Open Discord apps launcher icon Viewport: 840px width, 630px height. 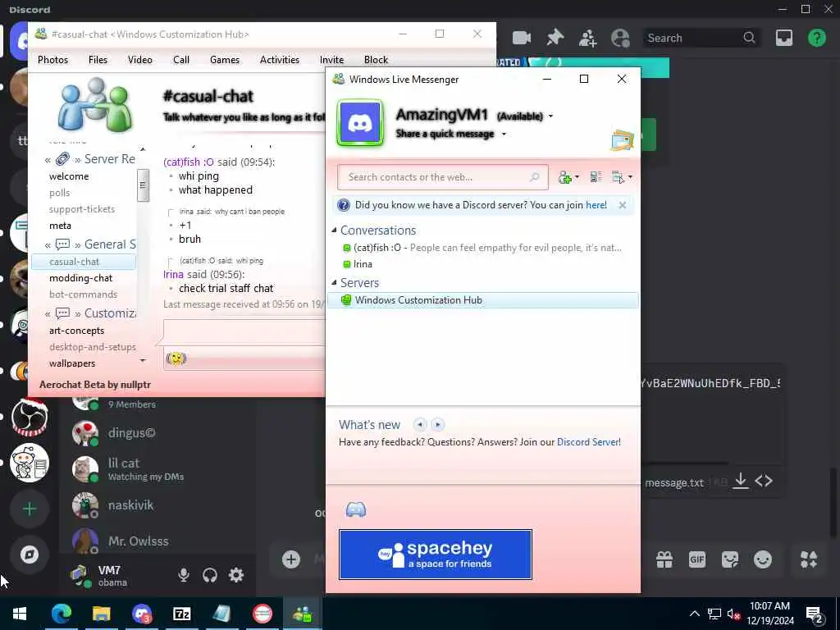[808, 559]
